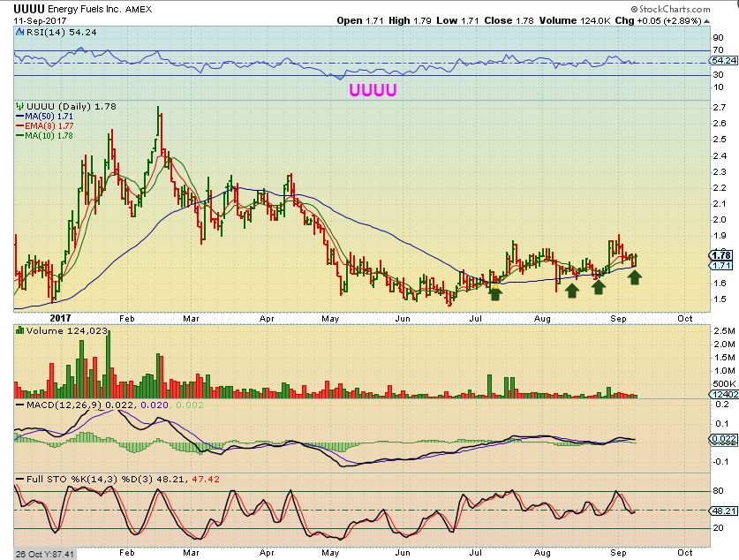Select the blue MA(50) legend line swatch
Viewport: 739px width, 560px height.
click(20, 116)
